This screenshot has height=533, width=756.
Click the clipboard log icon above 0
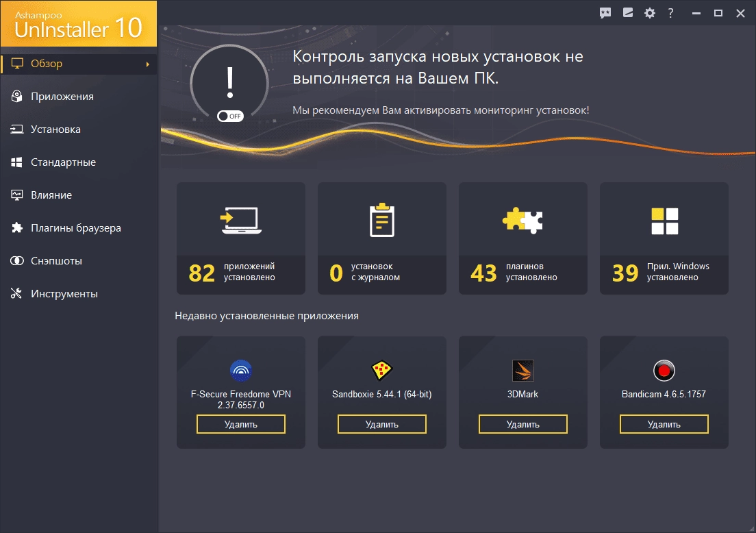382,220
